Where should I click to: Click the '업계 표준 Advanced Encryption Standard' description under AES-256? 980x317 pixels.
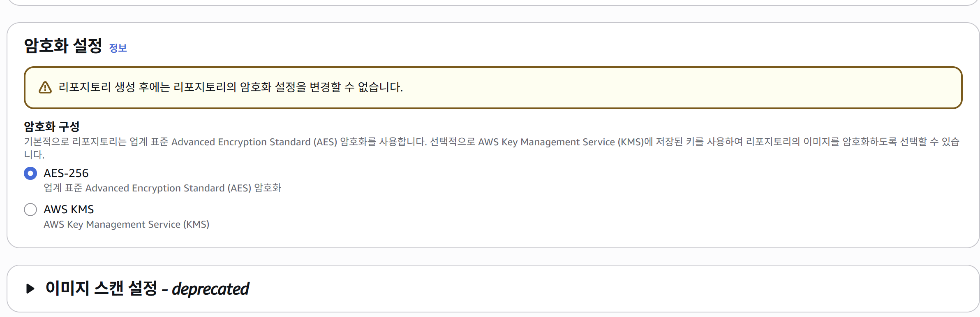point(162,188)
